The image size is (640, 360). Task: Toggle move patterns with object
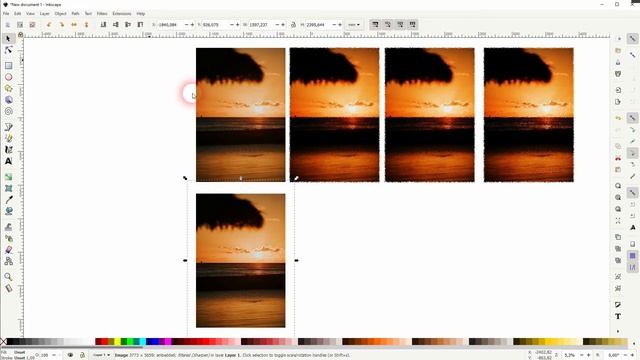click(413, 25)
